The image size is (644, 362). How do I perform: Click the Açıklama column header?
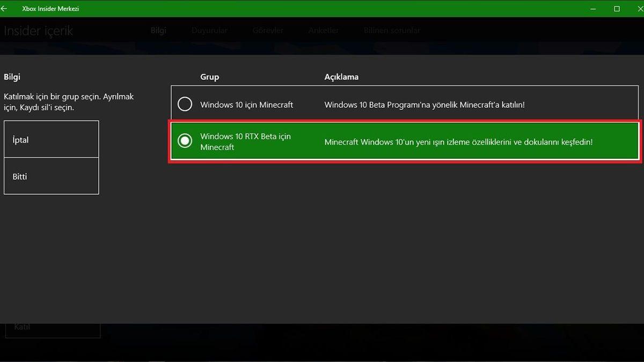tap(342, 77)
